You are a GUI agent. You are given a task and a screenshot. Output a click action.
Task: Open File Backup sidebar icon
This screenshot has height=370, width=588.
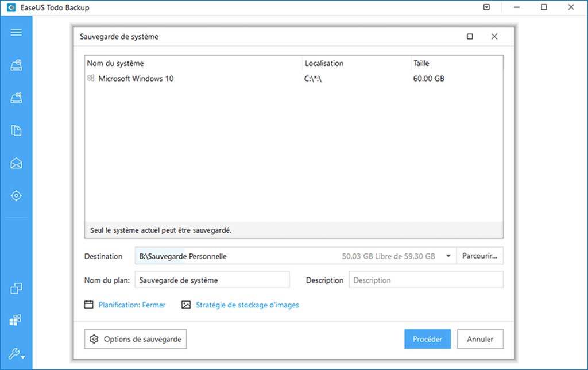coord(16,130)
